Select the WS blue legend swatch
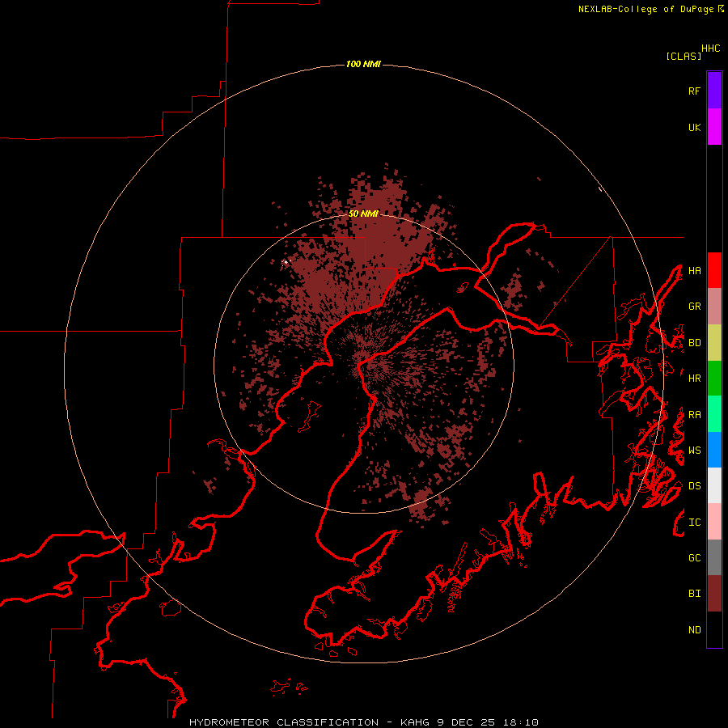Screen dimensions: 728x728 tap(714, 450)
